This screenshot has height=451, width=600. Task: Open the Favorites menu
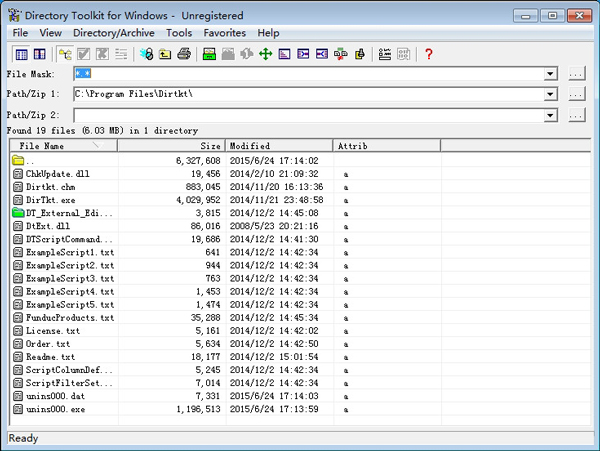225,33
